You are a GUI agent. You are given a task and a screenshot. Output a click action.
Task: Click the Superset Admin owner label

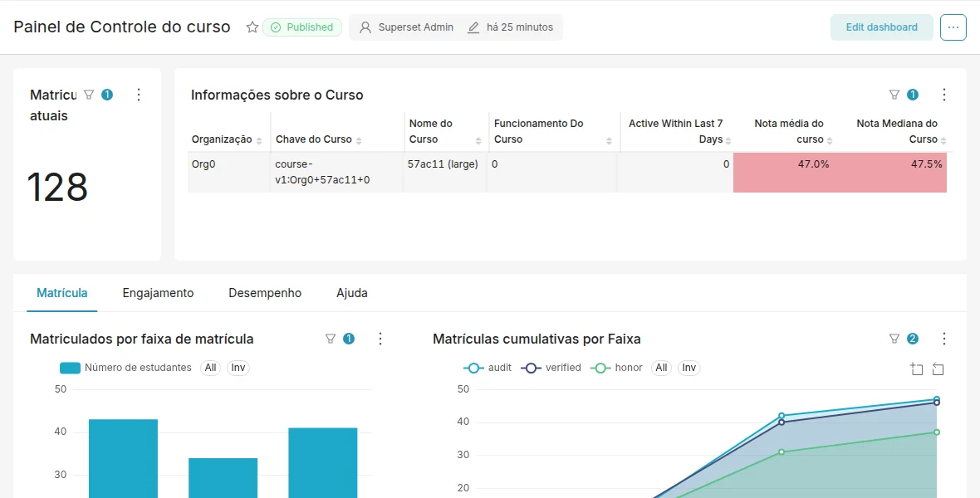415,27
